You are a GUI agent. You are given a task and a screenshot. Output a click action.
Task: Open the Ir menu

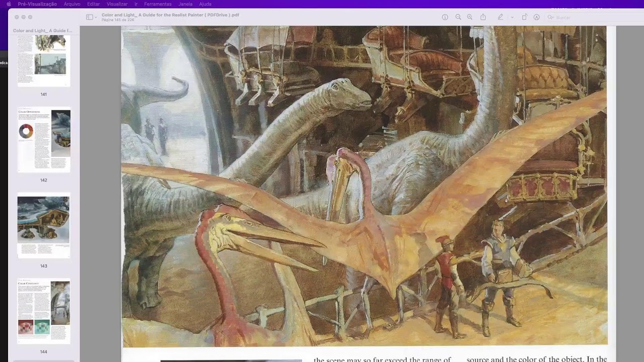(136, 4)
